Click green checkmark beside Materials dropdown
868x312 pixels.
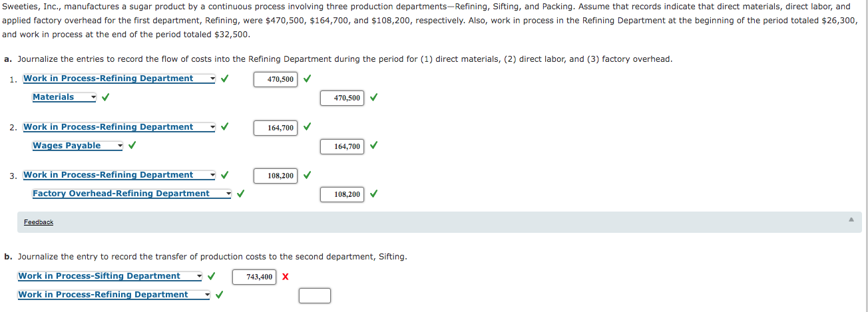105,97
